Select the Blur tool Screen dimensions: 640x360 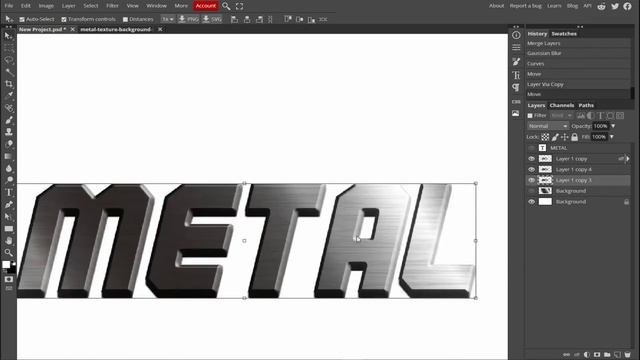[9, 168]
